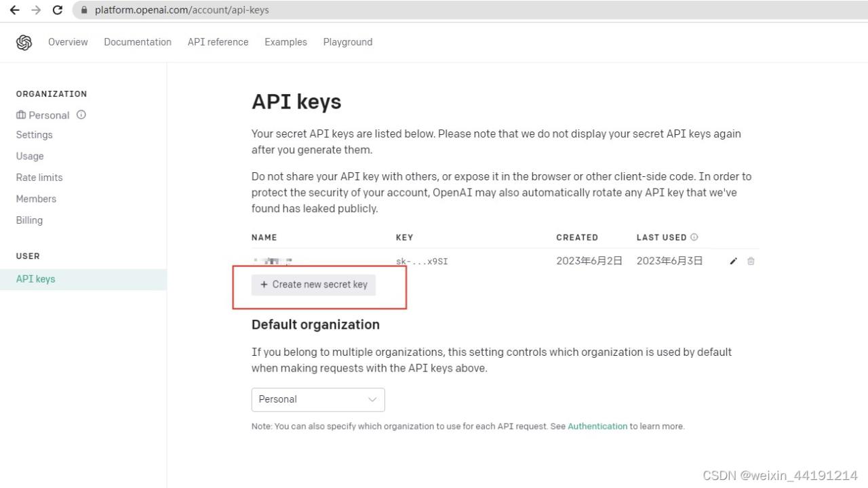The width and height of the screenshot is (868, 488).
Task: Click the browser address bar URL
Action: point(182,10)
